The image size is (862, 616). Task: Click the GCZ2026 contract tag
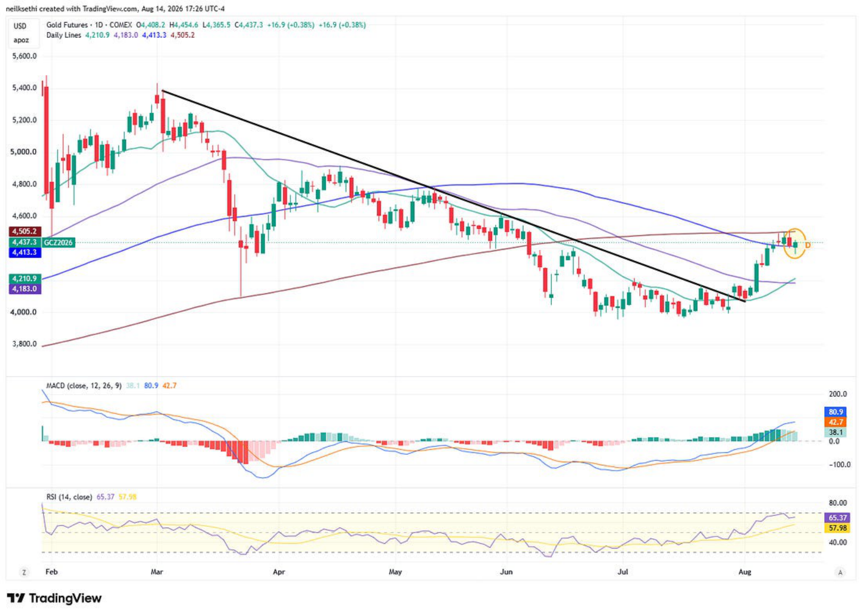[x=58, y=242]
